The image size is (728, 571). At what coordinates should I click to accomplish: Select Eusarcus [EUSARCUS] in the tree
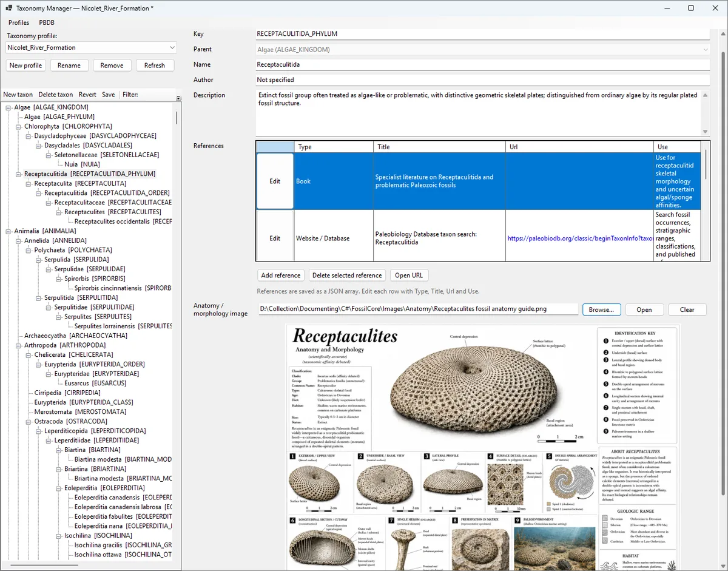click(x=96, y=383)
